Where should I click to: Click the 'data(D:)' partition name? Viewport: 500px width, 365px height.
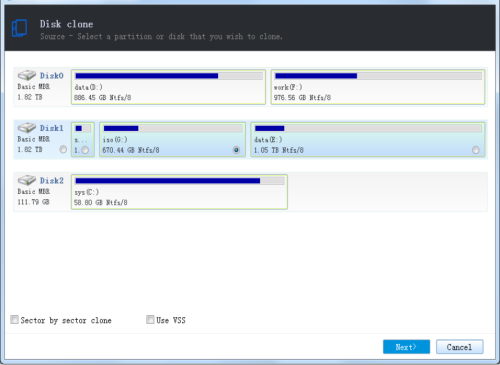(x=88, y=87)
